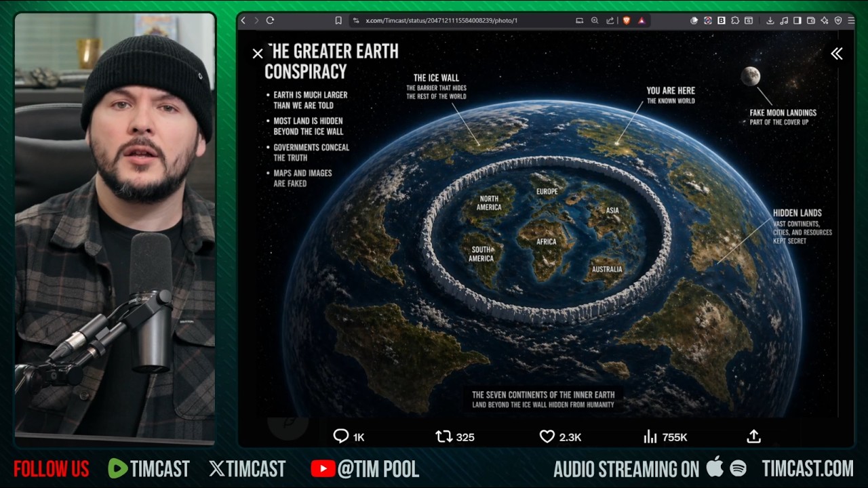The width and height of the screenshot is (868, 488).
Task: Bookmark this page using the bookmark icon
Action: 338,20
